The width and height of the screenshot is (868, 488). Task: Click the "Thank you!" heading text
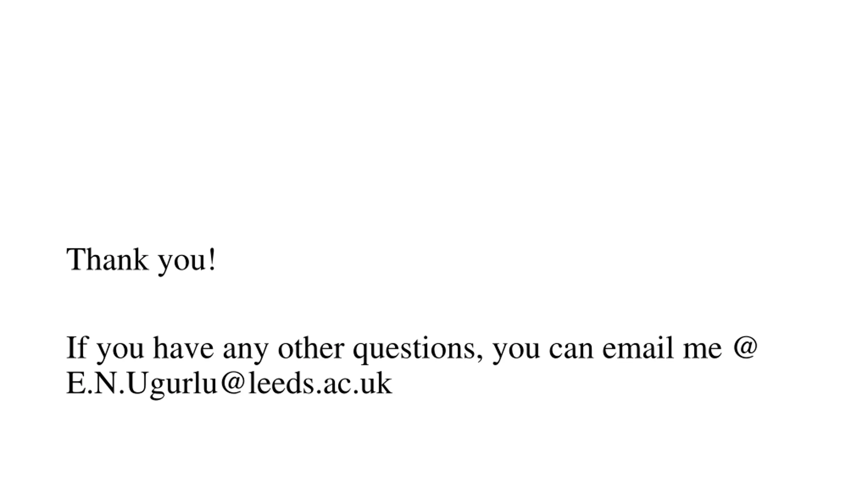(141, 260)
